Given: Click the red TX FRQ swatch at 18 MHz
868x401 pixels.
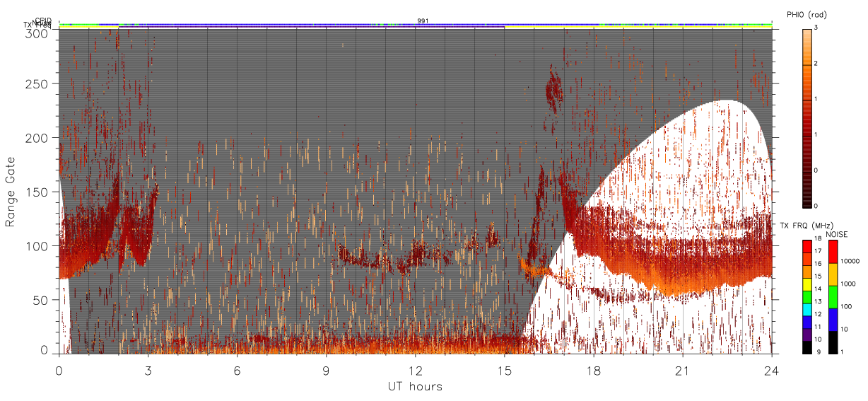Looking at the screenshot, I should click(807, 246).
